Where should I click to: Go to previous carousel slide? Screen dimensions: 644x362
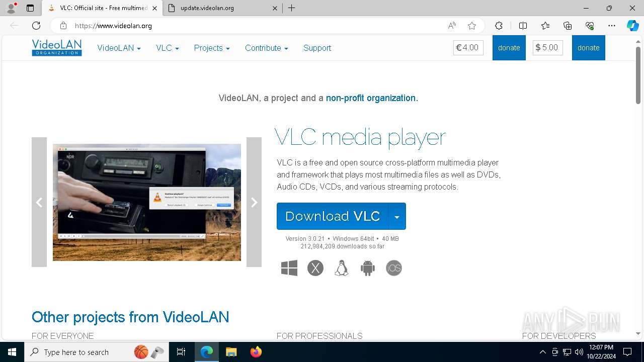point(39,202)
